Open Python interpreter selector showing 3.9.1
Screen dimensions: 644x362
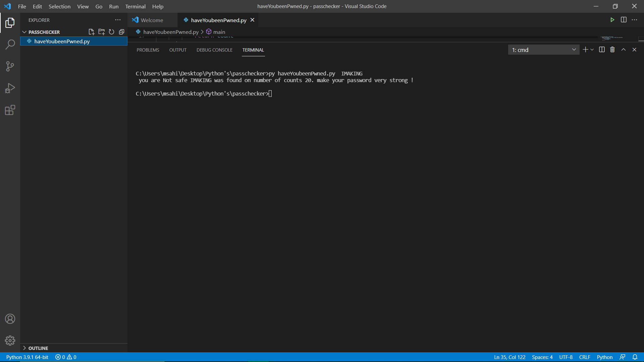[27, 357]
